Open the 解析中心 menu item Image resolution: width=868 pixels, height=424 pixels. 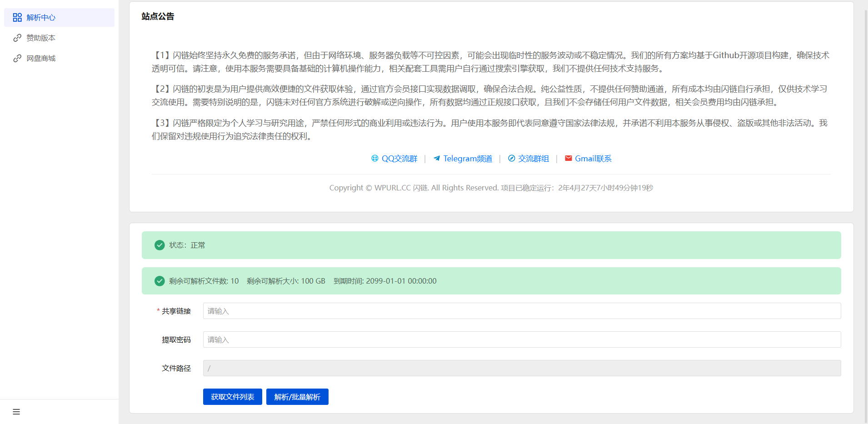41,17
